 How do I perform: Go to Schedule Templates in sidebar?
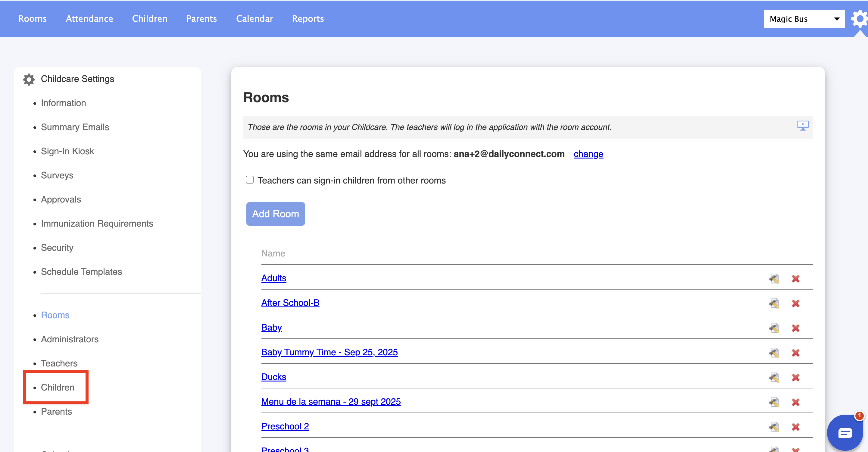click(x=81, y=272)
